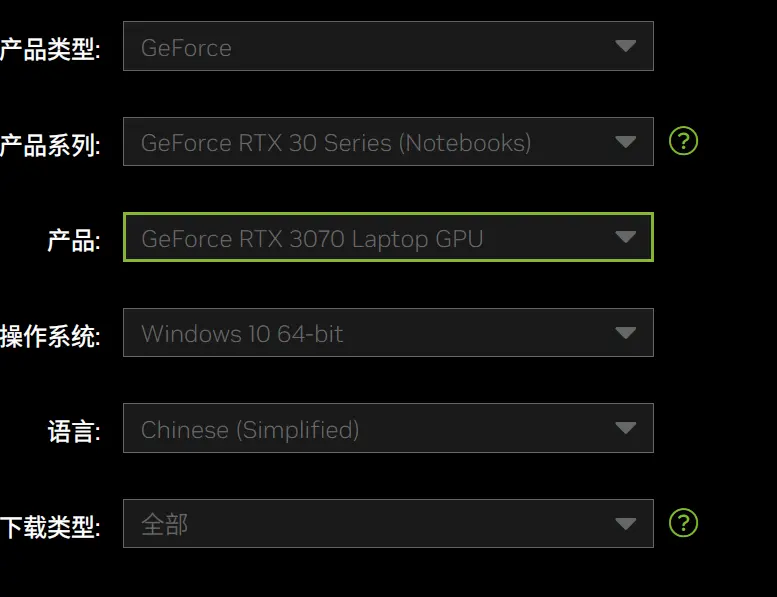Click the arrow on RTX 3070 Laptop GPU dropdown
Image resolution: width=777 pixels, height=597 pixels.
click(x=625, y=237)
